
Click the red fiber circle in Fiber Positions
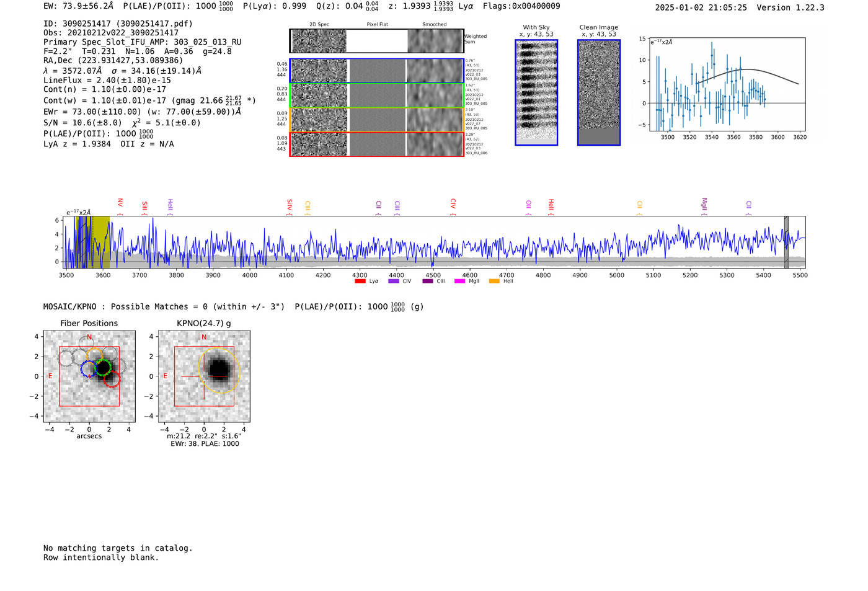pyautogui.click(x=112, y=380)
